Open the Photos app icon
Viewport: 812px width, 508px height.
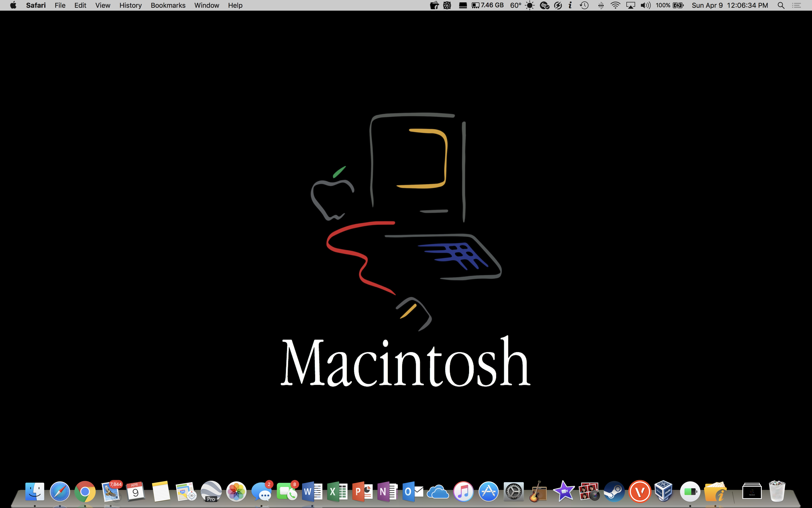click(x=236, y=492)
